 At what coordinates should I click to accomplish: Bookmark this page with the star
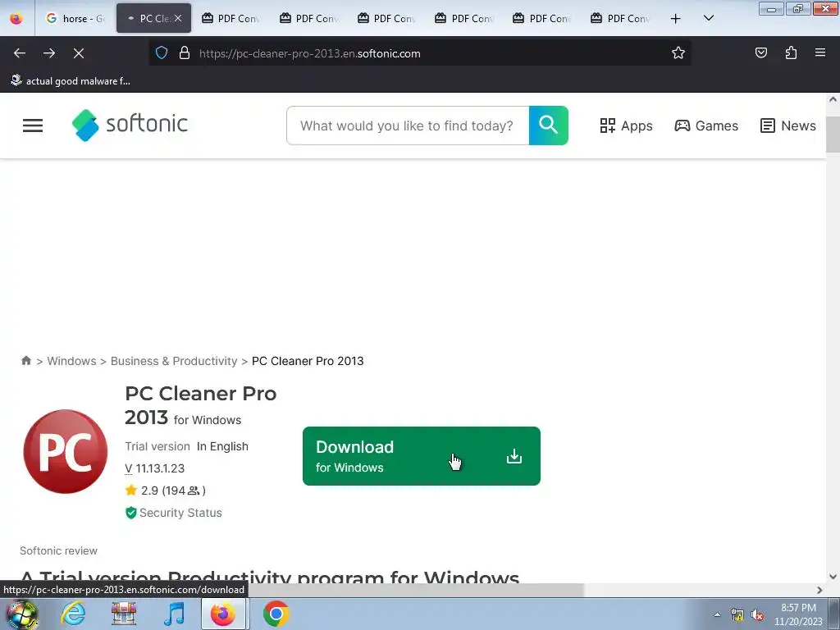click(x=678, y=52)
